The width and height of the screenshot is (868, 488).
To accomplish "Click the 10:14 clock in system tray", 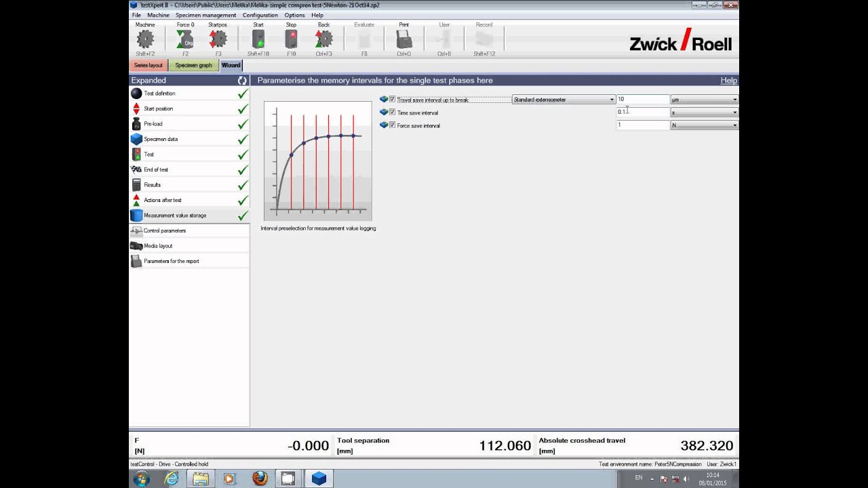I will (x=712, y=475).
